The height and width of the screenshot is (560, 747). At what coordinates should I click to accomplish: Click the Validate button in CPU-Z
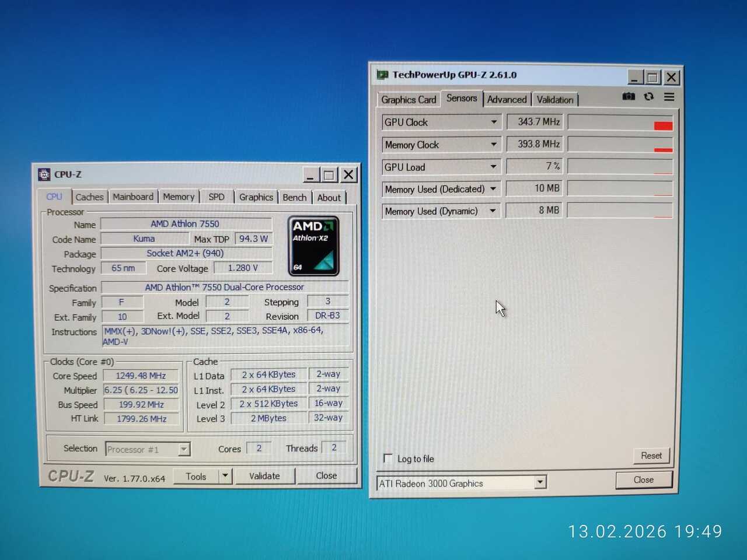(x=264, y=476)
